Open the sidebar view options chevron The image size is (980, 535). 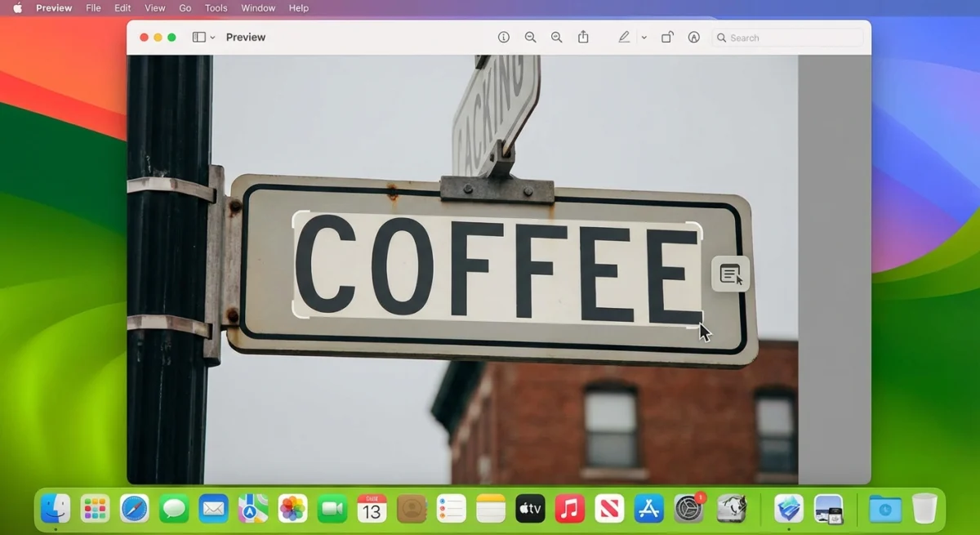tap(212, 38)
